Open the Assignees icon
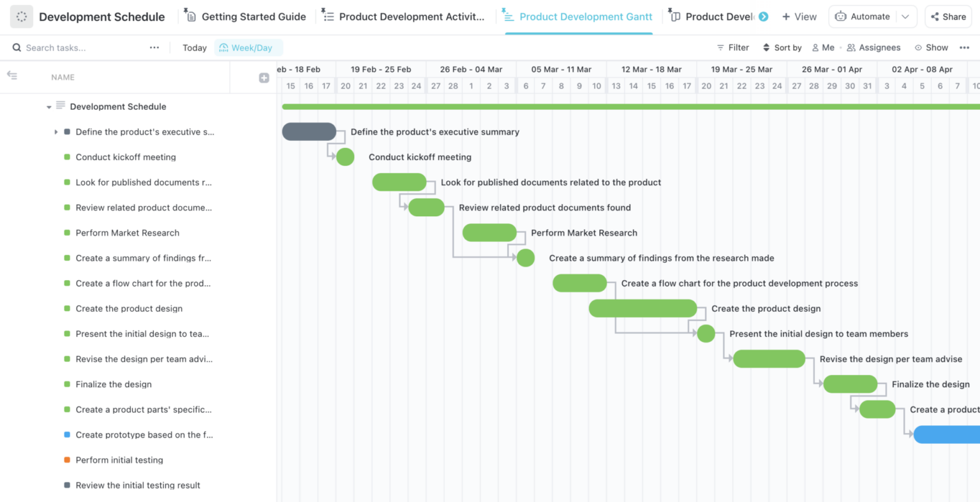 (852, 47)
